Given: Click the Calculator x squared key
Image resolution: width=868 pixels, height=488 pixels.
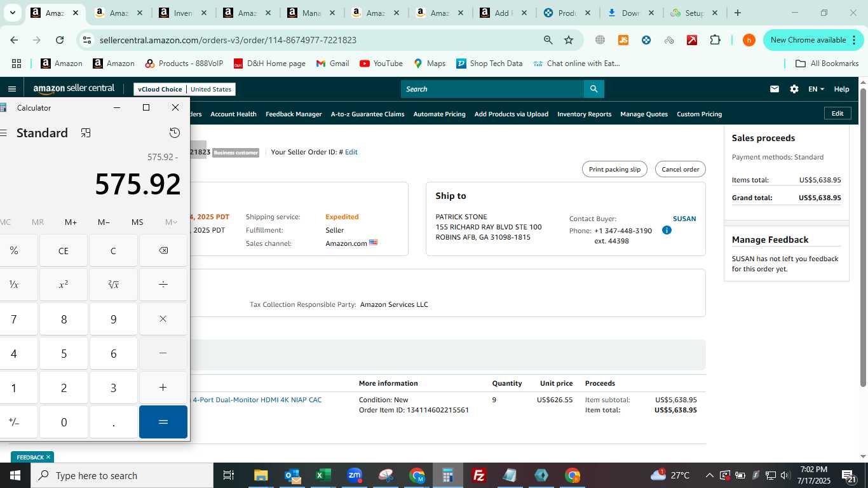Looking at the screenshot, I should coord(64,285).
